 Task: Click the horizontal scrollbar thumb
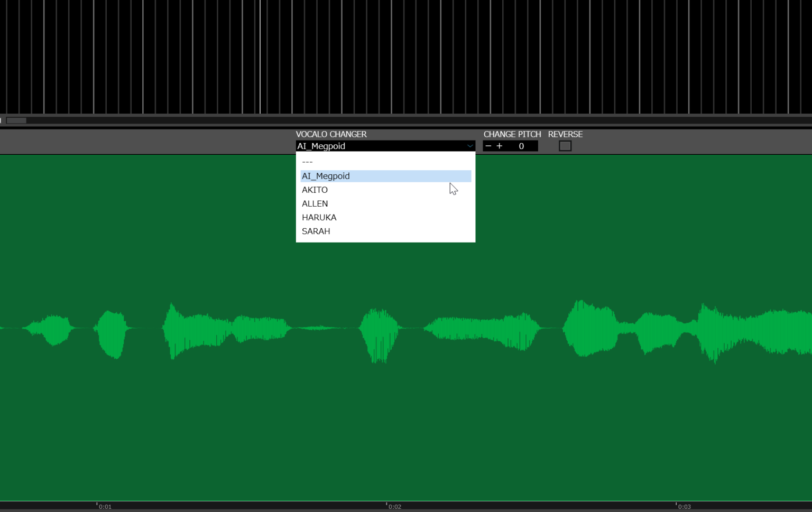click(16, 120)
